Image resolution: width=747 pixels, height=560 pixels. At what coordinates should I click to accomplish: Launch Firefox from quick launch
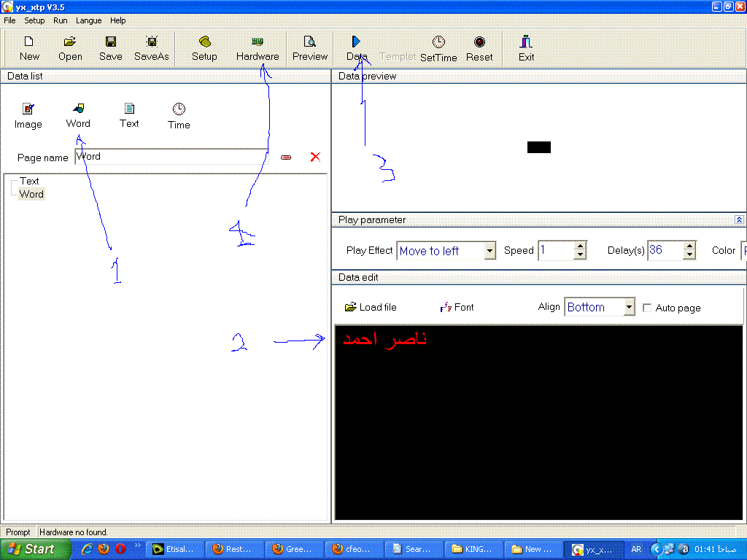click(104, 549)
